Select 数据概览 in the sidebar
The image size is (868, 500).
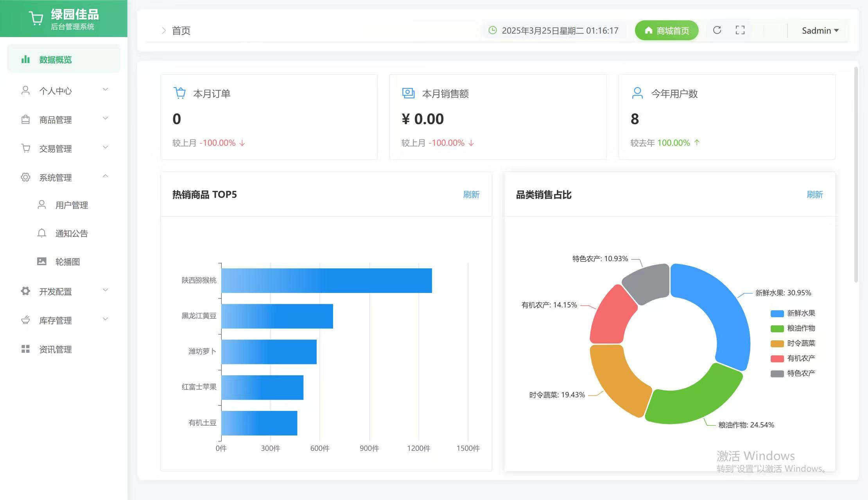point(64,59)
